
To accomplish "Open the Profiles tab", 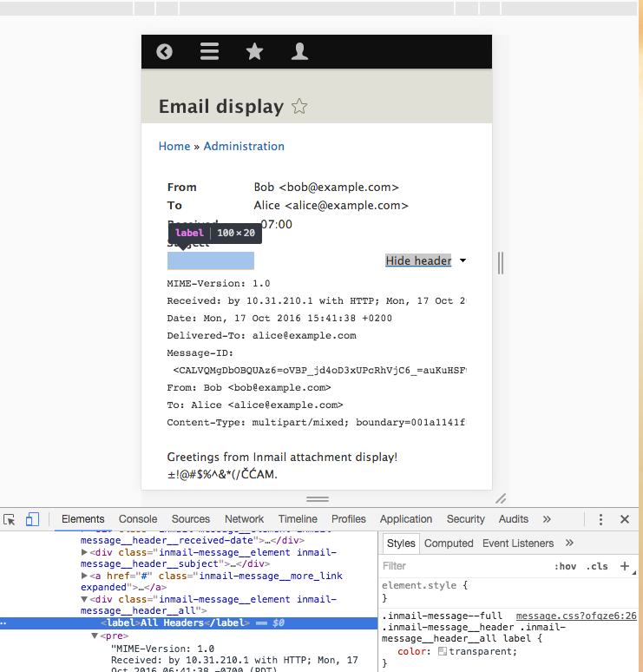I will [349, 519].
